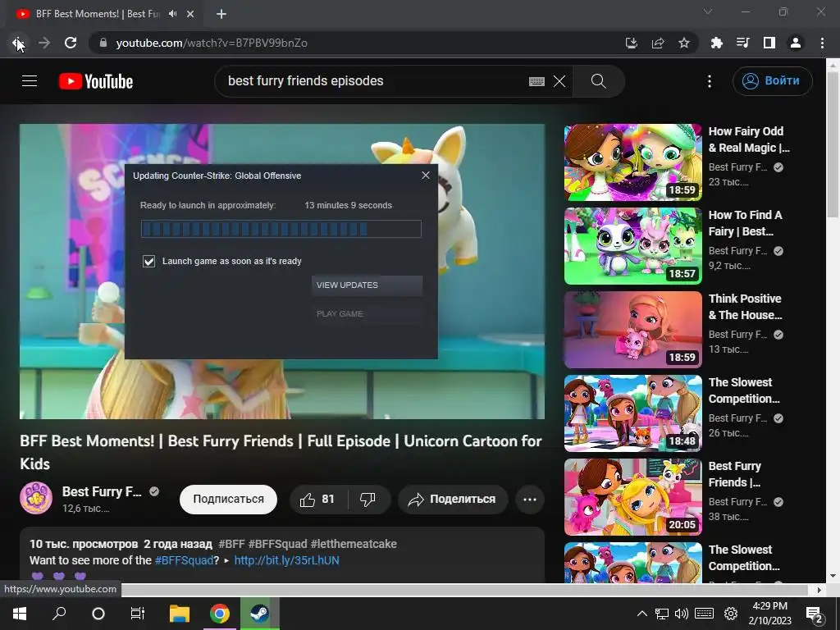
Task: Click the PLAY GAME button
Action: [367, 313]
